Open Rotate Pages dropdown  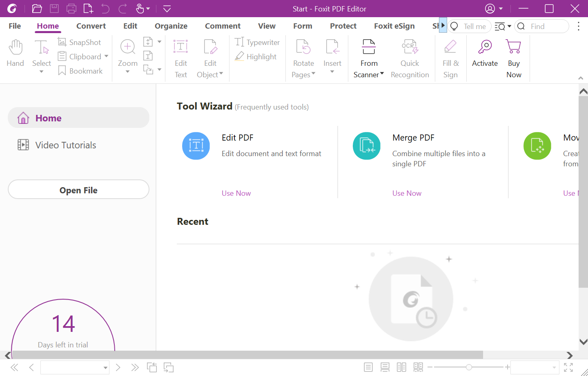tap(314, 74)
